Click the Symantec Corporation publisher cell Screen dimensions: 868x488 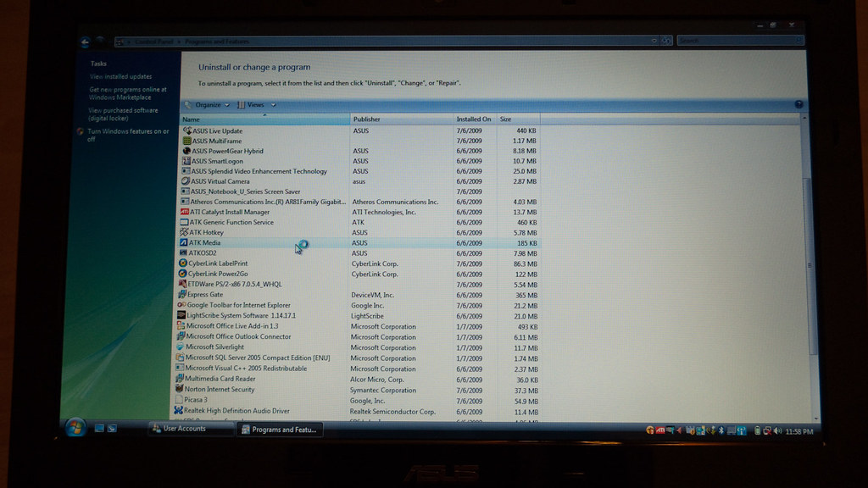[x=383, y=390]
